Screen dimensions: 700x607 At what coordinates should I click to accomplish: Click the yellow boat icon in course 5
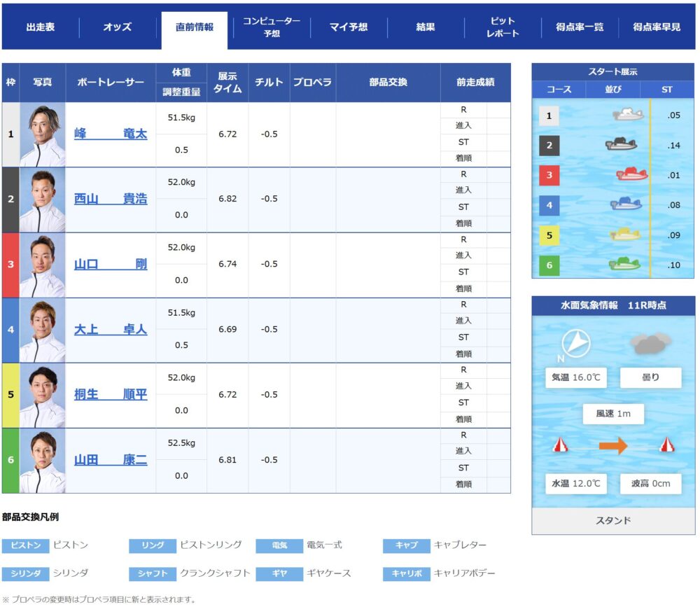click(625, 235)
